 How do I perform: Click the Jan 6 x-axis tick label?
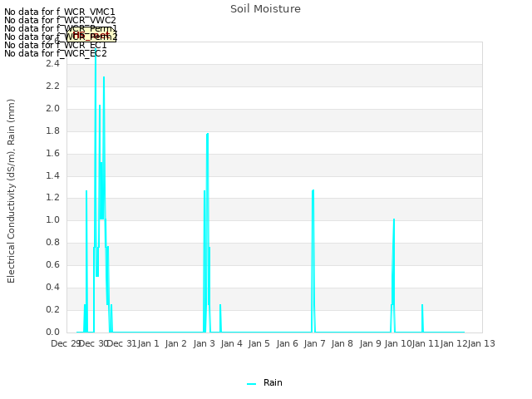pyautogui.click(x=287, y=343)
